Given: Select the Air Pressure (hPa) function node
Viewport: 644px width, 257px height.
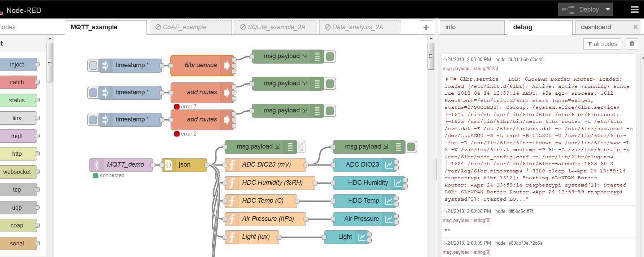Looking at the screenshot, I should tap(266, 219).
